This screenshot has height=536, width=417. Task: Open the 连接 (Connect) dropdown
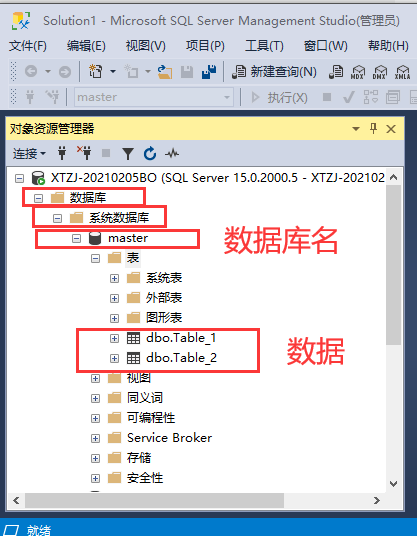pos(29,154)
